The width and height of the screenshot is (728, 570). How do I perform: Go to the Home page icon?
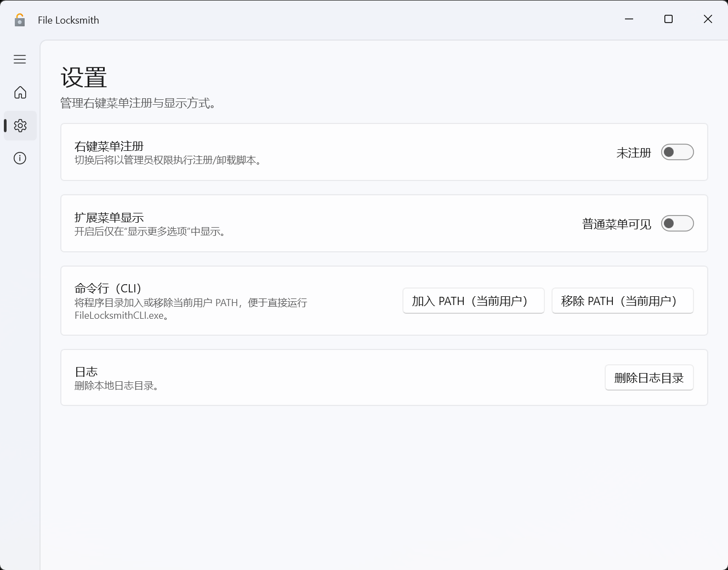pyautogui.click(x=20, y=92)
